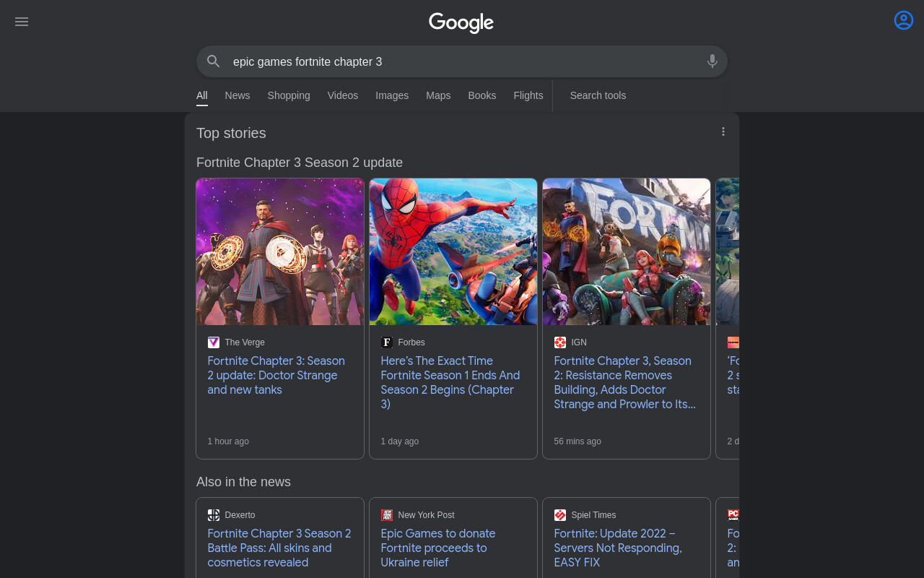The height and width of the screenshot is (578, 924).
Task: Click the IGN Fortnite bus thumbnail
Action: [627, 251]
